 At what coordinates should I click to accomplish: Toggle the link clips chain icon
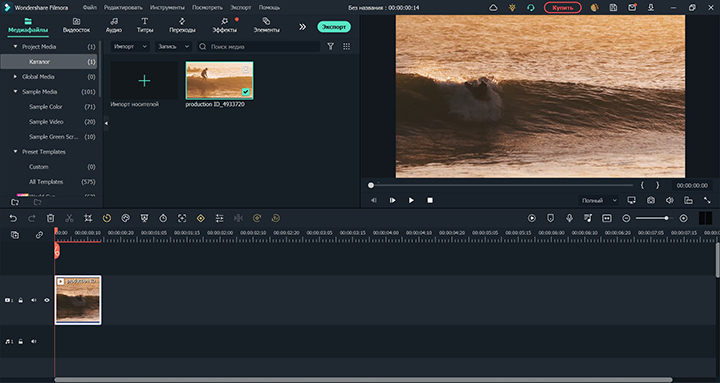(39, 235)
